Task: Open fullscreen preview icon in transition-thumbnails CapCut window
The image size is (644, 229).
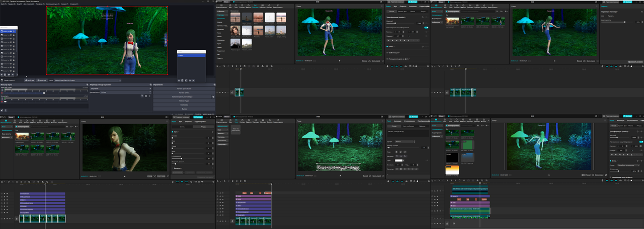Action: pos(382,61)
